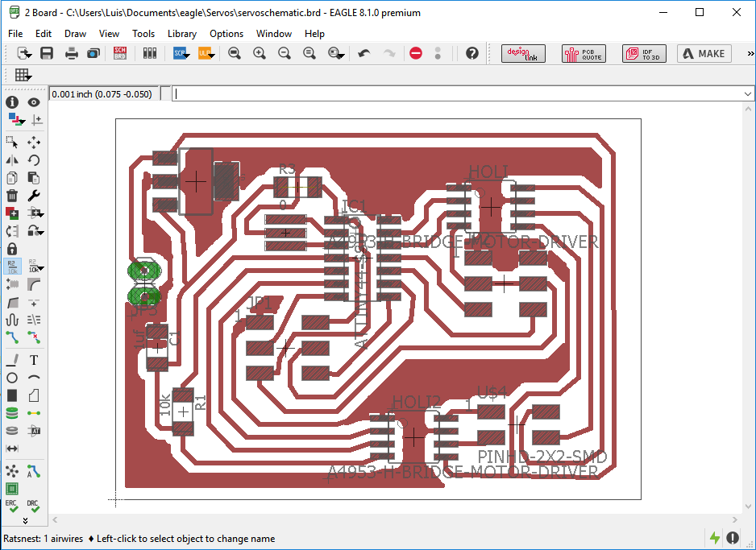756x550 pixels.
Task: Select the Via tool
Action: pyautogui.click(x=12, y=413)
